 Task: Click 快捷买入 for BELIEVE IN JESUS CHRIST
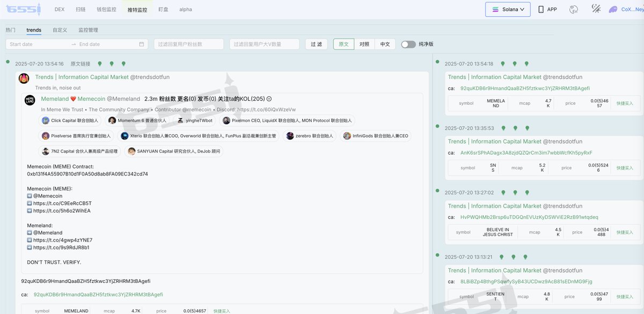pos(625,232)
